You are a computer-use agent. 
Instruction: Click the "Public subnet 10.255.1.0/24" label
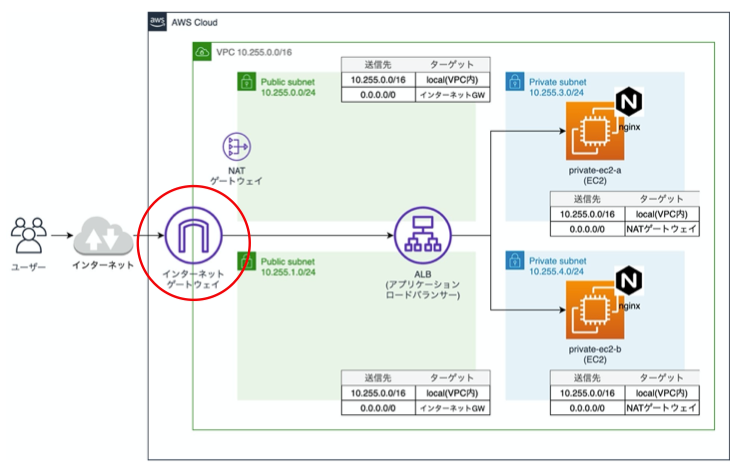tap(288, 267)
